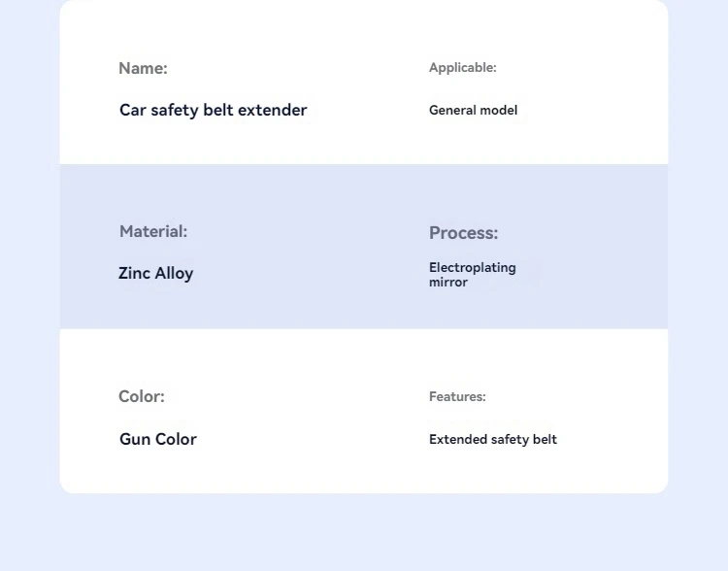This screenshot has width=728, height=571.
Task: Click the word 'Electroplating'
Action: (472, 268)
